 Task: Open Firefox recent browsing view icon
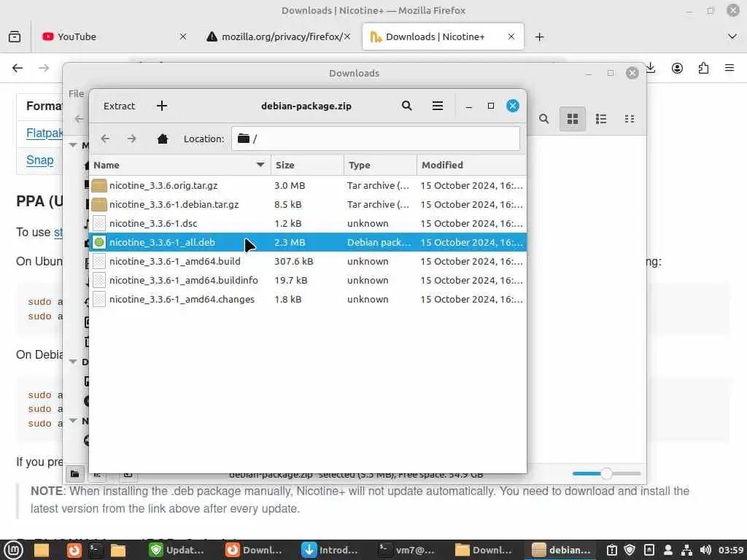[x=15, y=36]
